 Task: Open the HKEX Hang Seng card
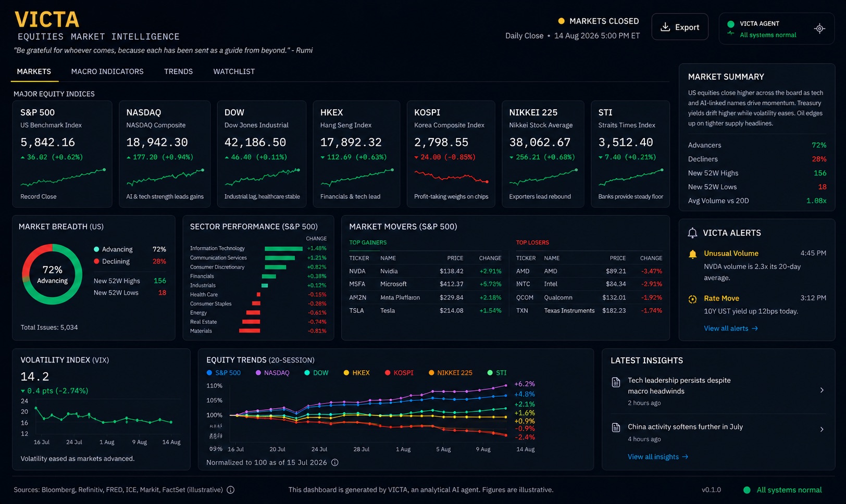356,154
